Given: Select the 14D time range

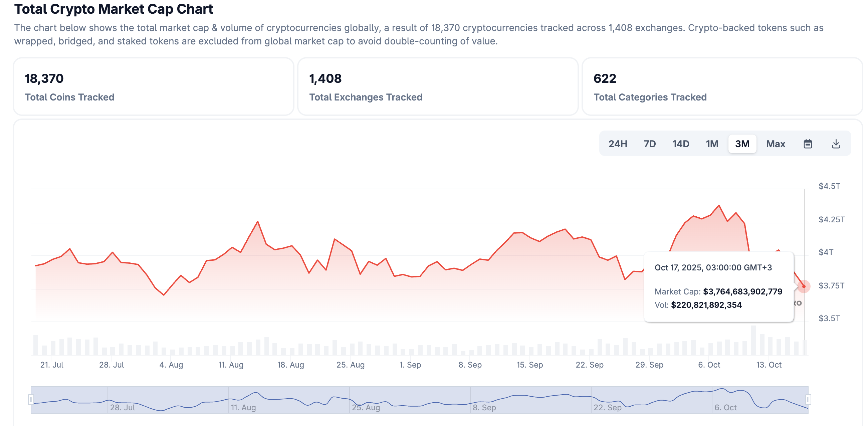Looking at the screenshot, I should tap(680, 144).
